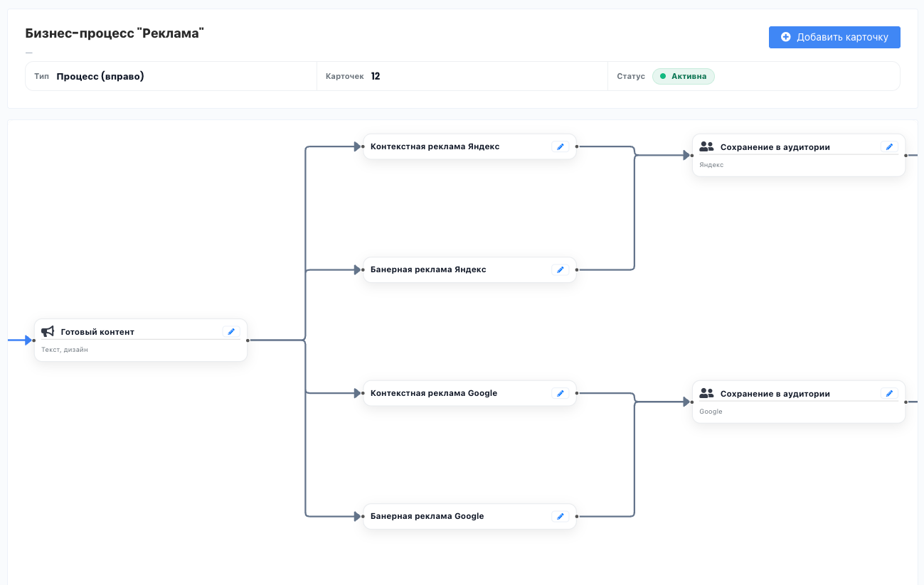
Task: Select the Контекстная реклама Яндекс card title
Action: (435, 146)
